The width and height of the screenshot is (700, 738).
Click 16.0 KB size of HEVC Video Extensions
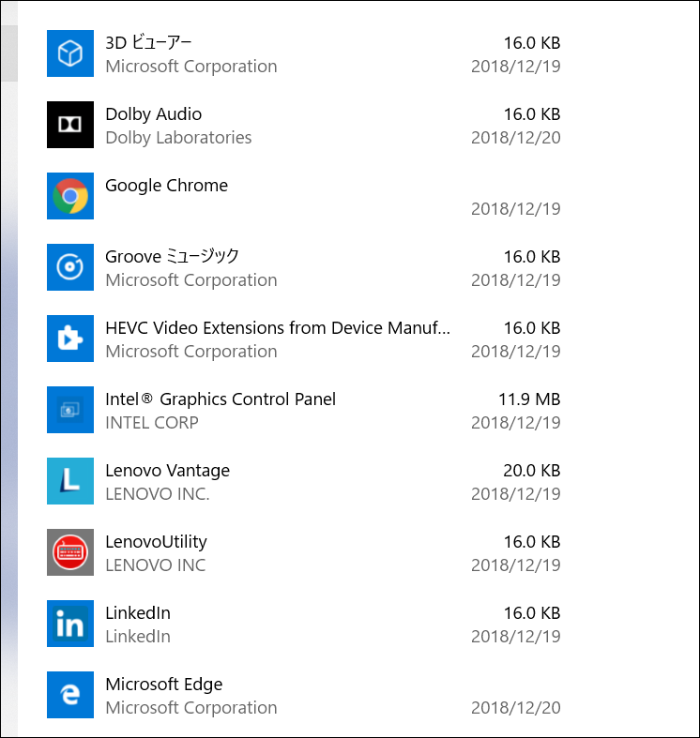[x=532, y=328]
